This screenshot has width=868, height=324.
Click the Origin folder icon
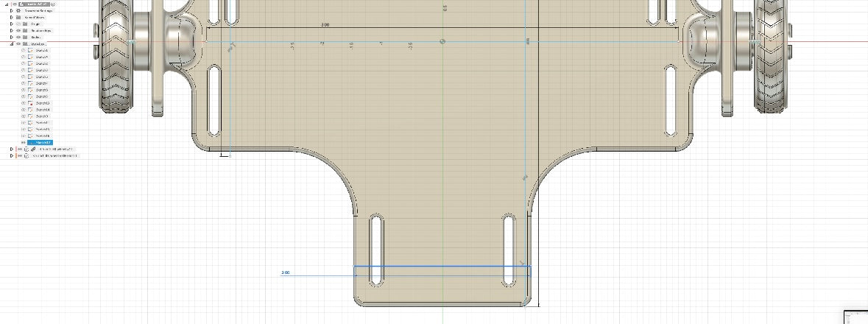click(x=24, y=24)
